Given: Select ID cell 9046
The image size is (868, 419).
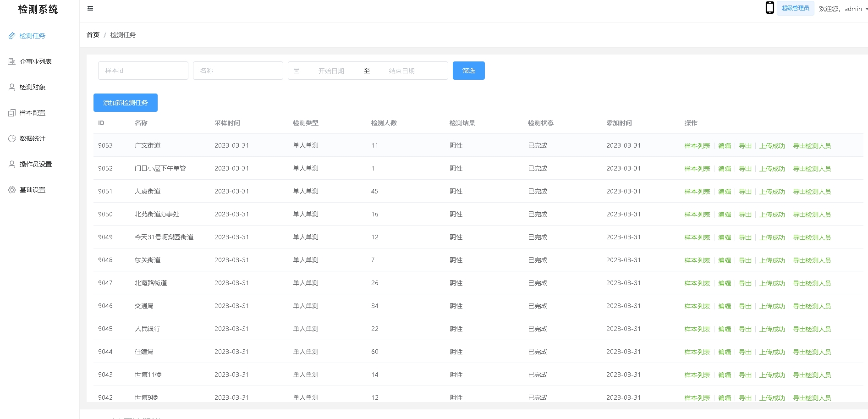Looking at the screenshot, I should pyautogui.click(x=105, y=306).
